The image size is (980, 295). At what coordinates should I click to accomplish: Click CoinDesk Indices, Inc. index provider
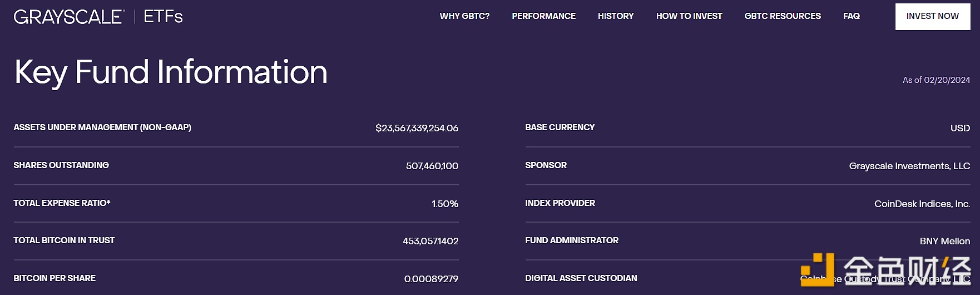point(922,204)
